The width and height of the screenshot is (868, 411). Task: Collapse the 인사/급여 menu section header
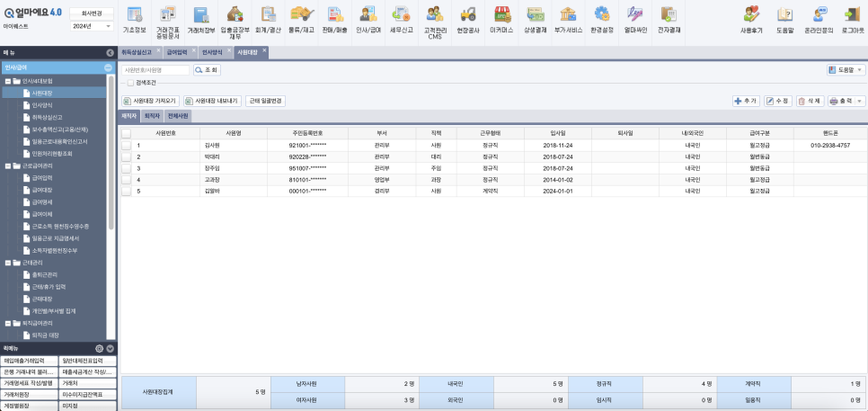108,67
